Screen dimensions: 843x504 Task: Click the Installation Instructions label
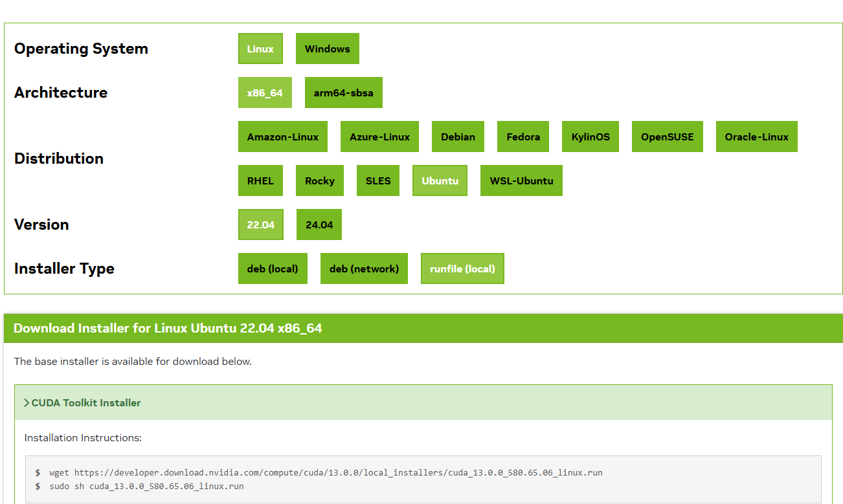pyautogui.click(x=83, y=438)
